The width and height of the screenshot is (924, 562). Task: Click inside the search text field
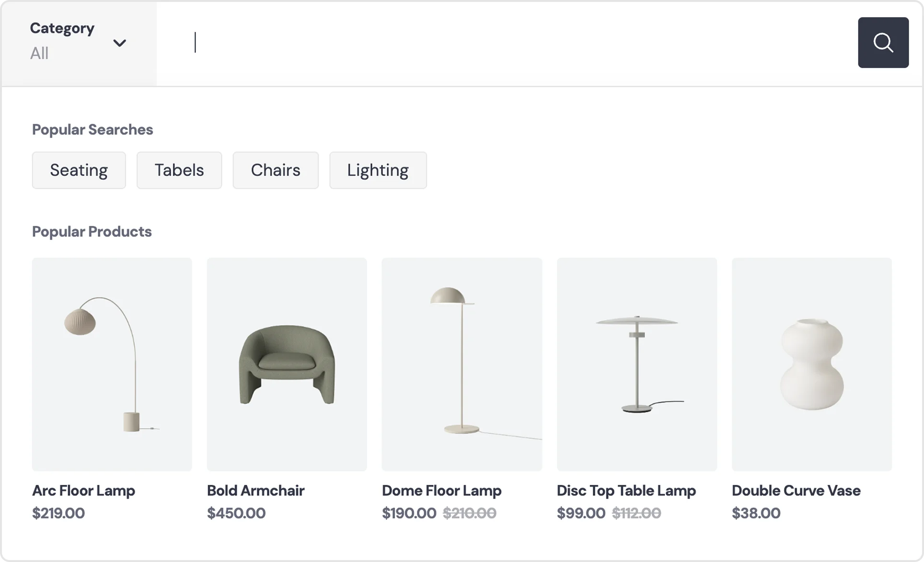[503, 43]
